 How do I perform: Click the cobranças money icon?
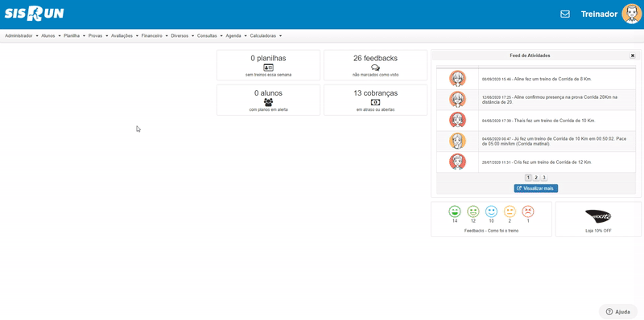coord(375,103)
